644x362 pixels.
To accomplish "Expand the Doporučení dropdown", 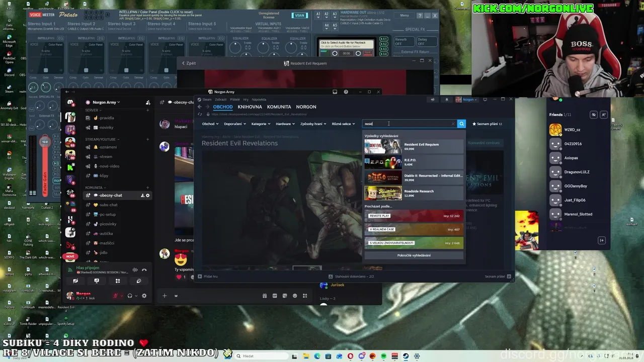I will [235, 124].
